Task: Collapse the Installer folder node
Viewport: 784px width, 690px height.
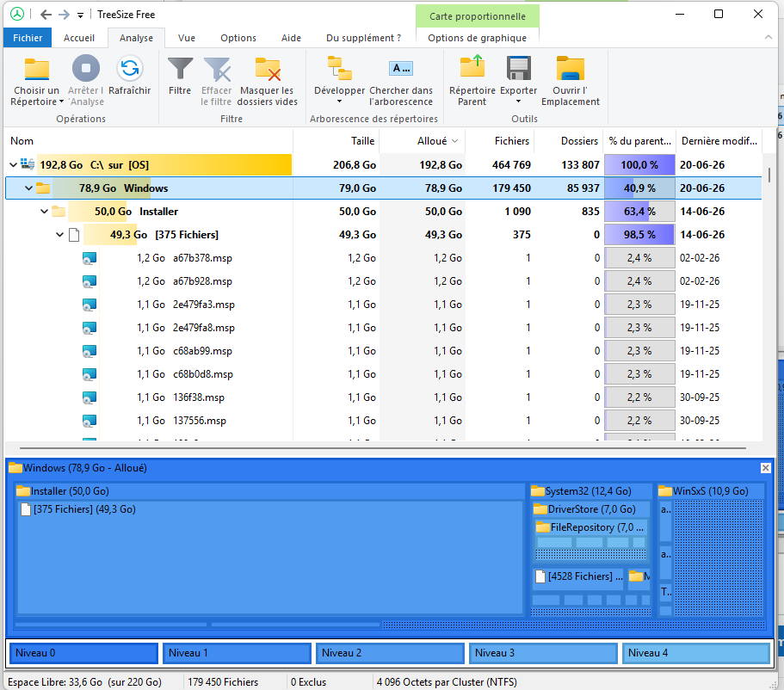Action: click(45, 212)
